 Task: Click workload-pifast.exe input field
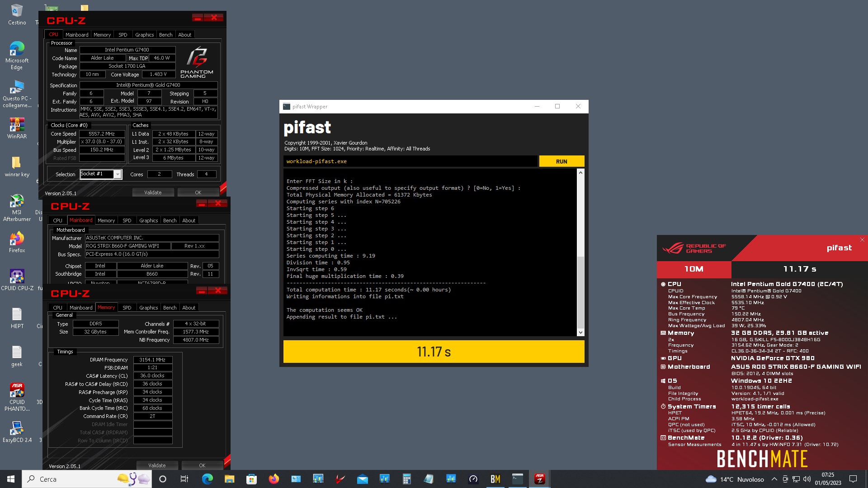tap(410, 161)
